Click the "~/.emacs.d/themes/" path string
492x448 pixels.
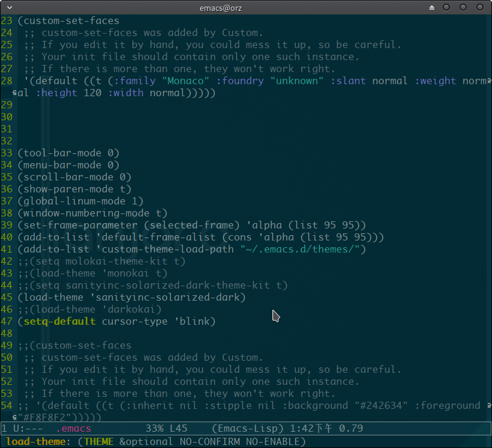pos(300,249)
